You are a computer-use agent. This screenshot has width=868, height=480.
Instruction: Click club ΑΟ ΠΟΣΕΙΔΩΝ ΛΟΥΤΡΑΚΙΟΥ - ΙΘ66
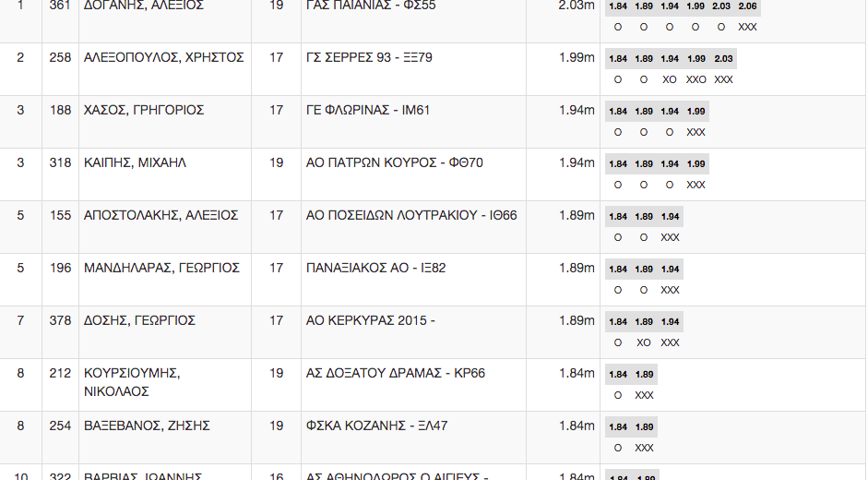pyautogui.click(x=411, y=216)
